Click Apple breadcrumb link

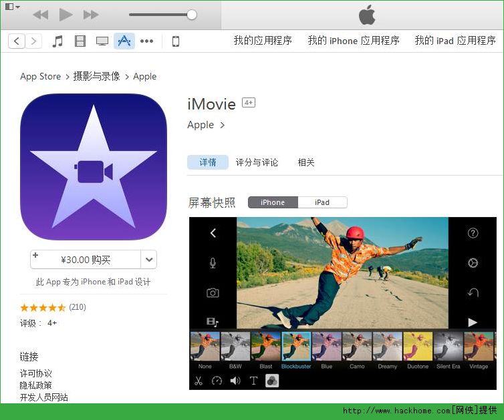point(144,76)
